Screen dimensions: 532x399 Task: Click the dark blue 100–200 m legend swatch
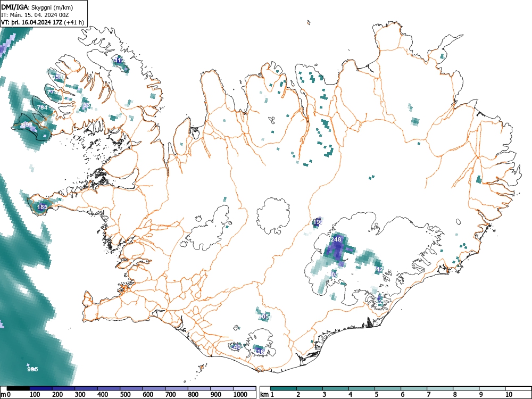[x=41, y=388]
